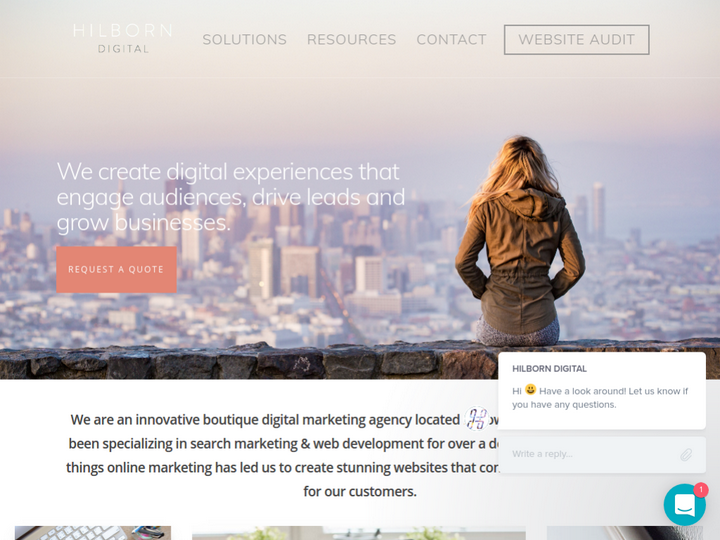Click the woman in the hero photo

click(x=519, y=241)
